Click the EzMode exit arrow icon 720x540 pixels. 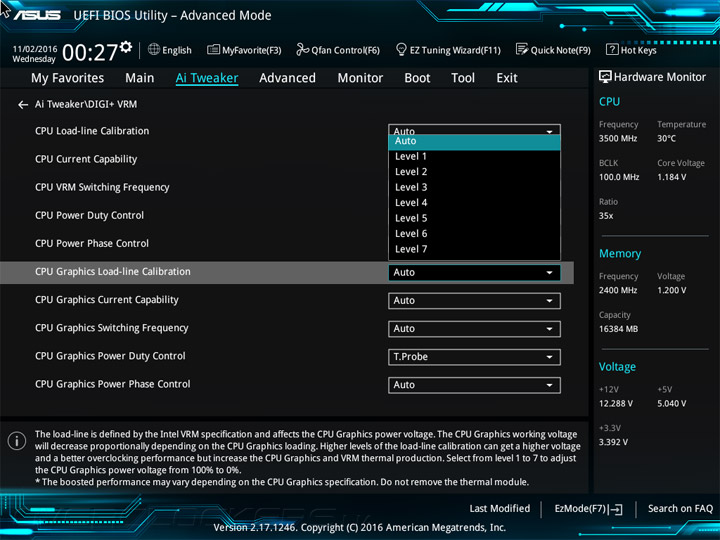click(616, 509)
